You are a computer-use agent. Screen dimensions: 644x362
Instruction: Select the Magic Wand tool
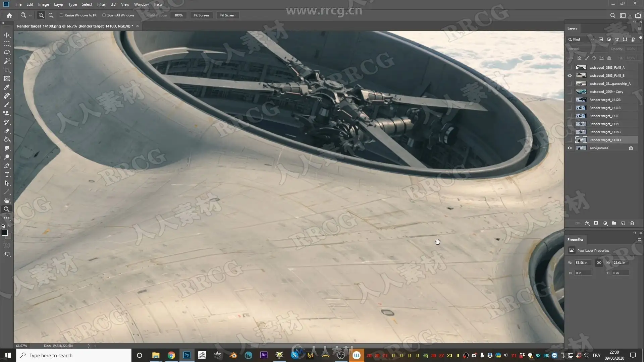7,61
